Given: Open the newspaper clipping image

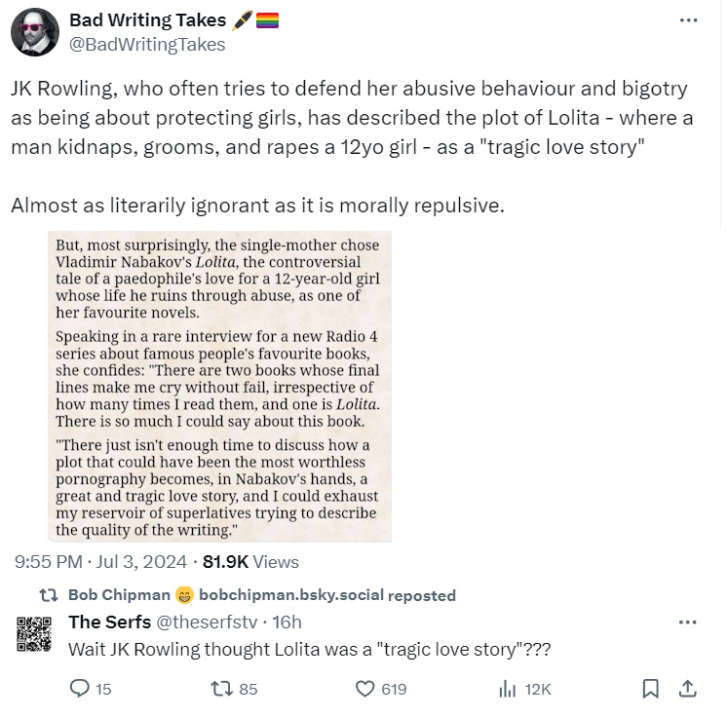Looking at the screenshot, I should click(219, 386).
